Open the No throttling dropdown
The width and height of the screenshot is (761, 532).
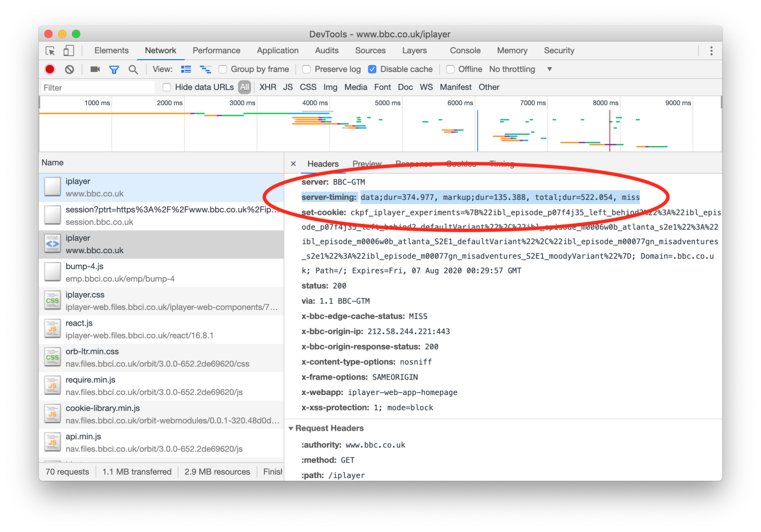coord(521,69)
